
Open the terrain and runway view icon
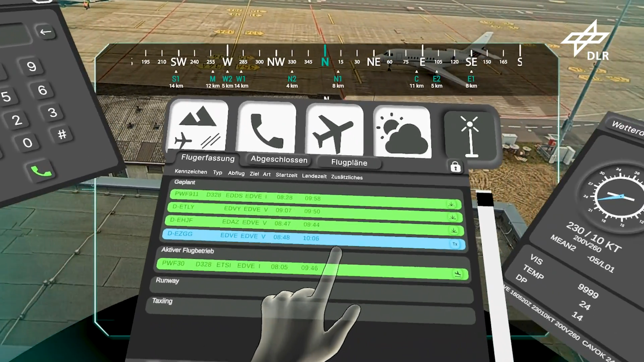point(198,127)
